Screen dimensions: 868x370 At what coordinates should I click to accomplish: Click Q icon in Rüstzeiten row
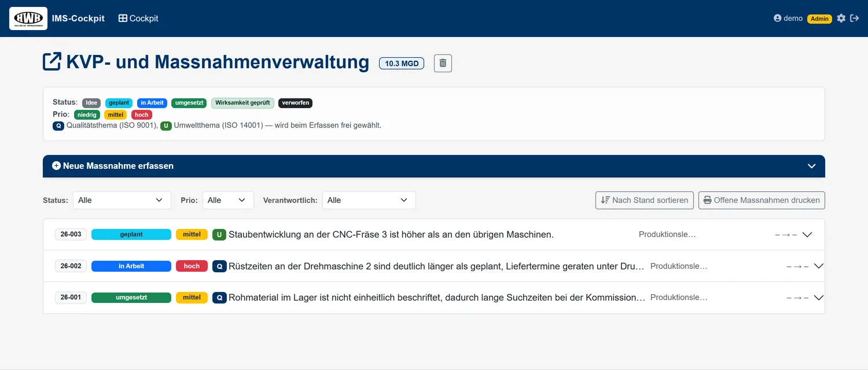(219, 266)
